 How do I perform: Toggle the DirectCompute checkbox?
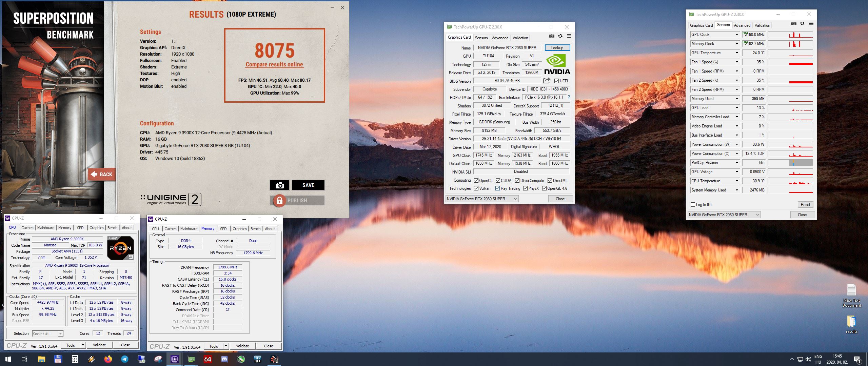(x=517, y=181)
